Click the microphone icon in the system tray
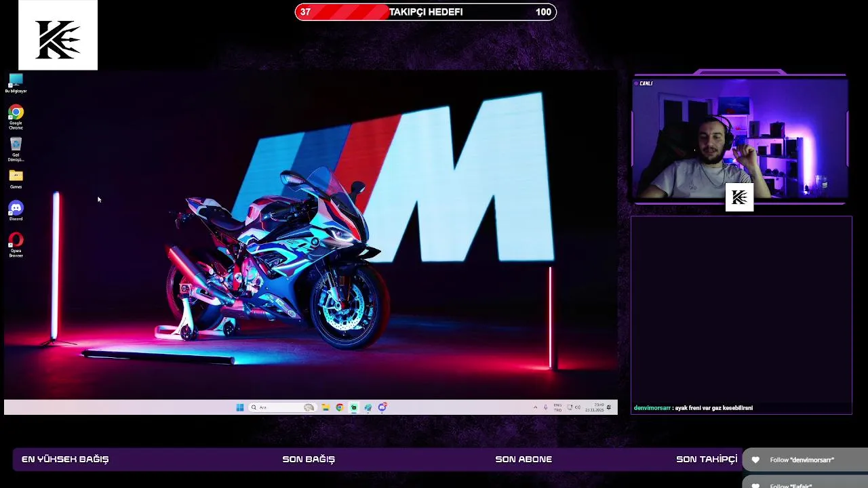The image size is (868, 488). coord(546,407)
